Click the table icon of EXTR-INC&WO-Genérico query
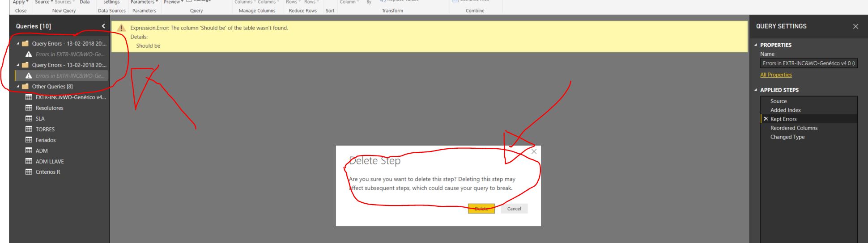The image size is (868, 243). coord(29,97)
